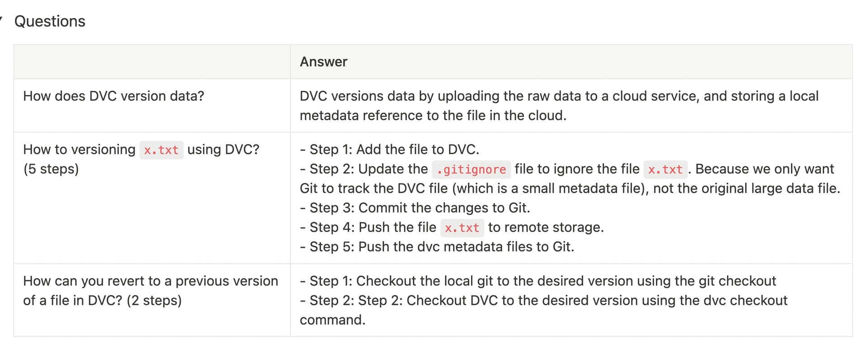Click the '(2 steps)' text

154,300
